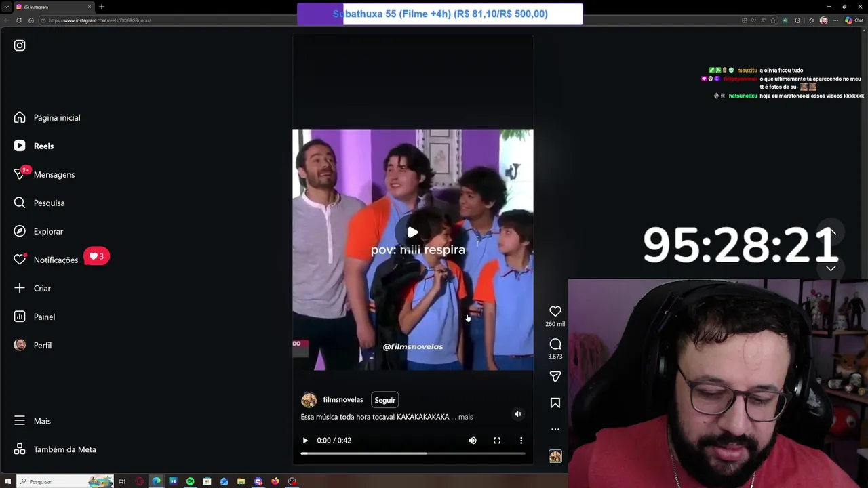Like the reel with heart icon
The image size is (868, 488).
(x=555, y=311)
